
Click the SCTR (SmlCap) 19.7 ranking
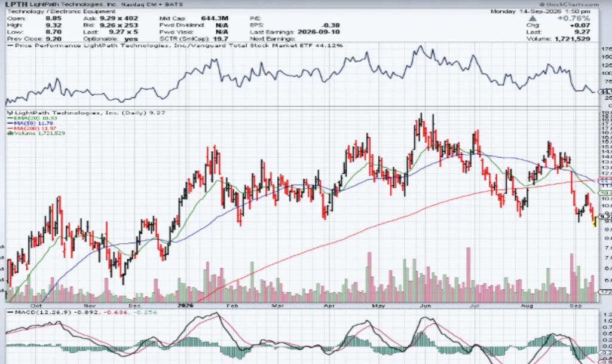click(x=194, y=39)
